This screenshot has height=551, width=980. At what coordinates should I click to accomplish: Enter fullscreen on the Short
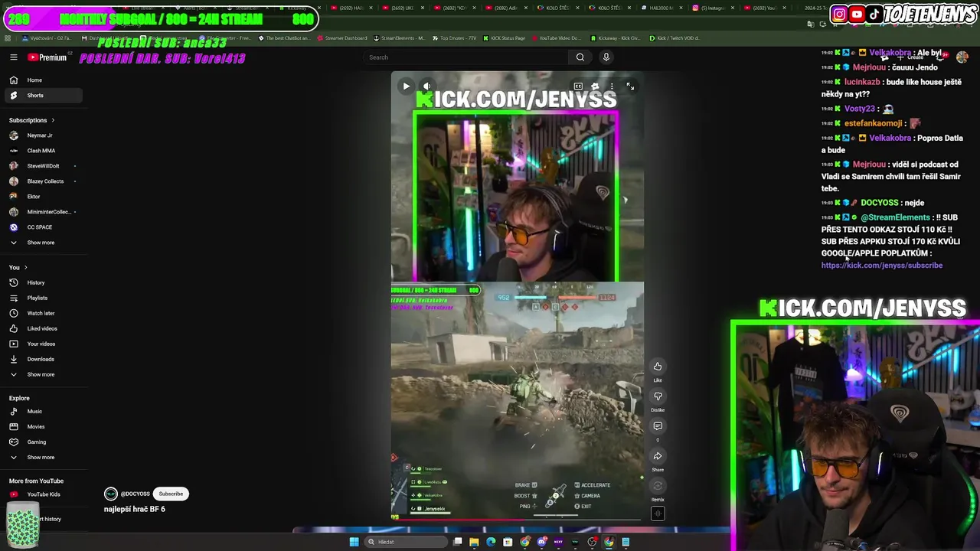click(630, 86)
